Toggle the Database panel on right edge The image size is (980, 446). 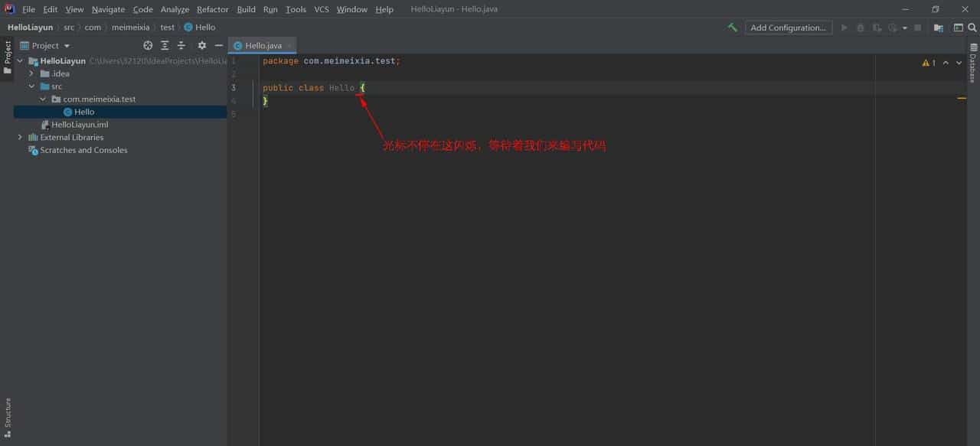(973, 67)
